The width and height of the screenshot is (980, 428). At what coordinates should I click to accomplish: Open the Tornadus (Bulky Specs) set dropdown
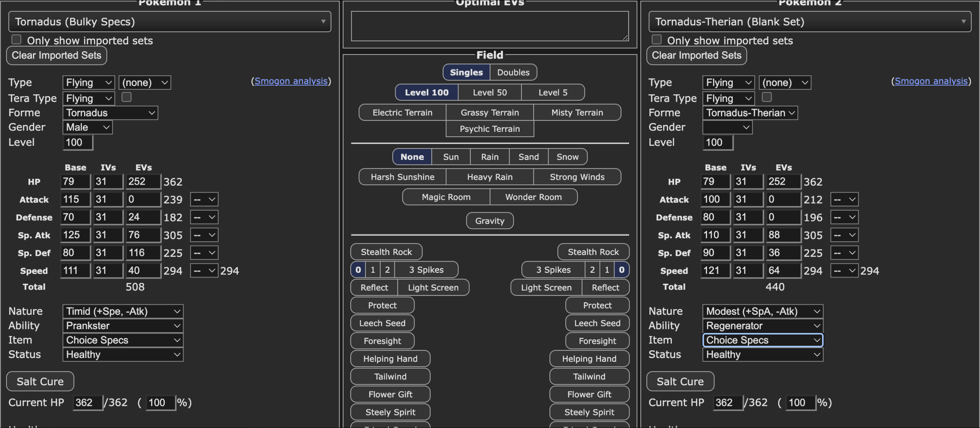click(170, 22)
